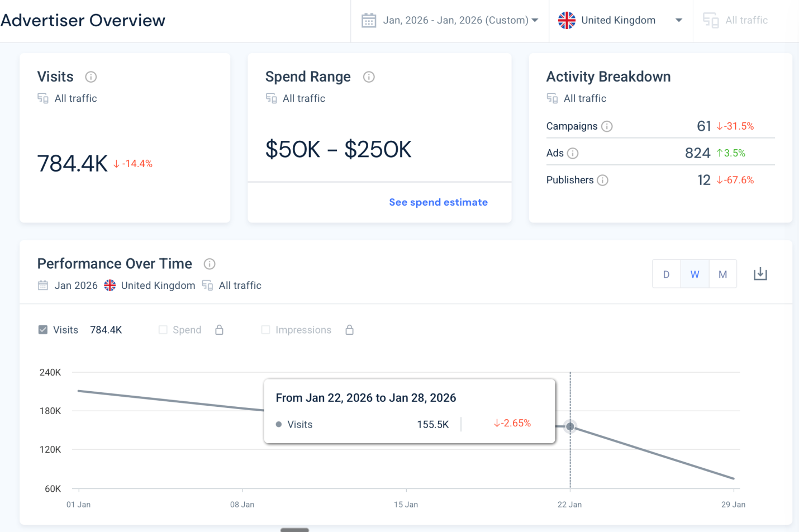Open the All traffic filter dropdown
The height and width of the screenshot is (532, 799).
pos(735,21)
